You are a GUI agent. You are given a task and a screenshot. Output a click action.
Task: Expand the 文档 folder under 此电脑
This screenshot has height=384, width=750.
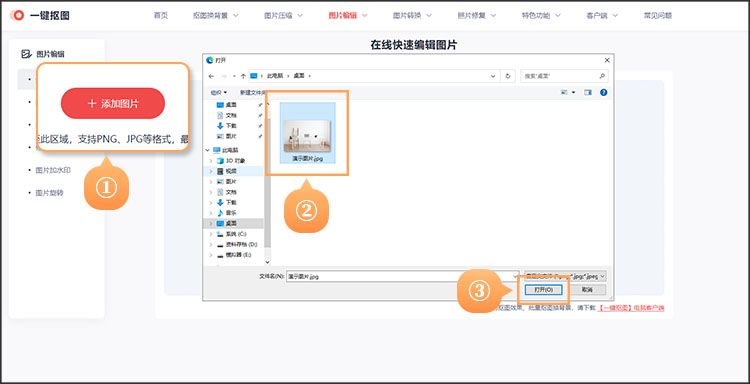click(211, 192)
